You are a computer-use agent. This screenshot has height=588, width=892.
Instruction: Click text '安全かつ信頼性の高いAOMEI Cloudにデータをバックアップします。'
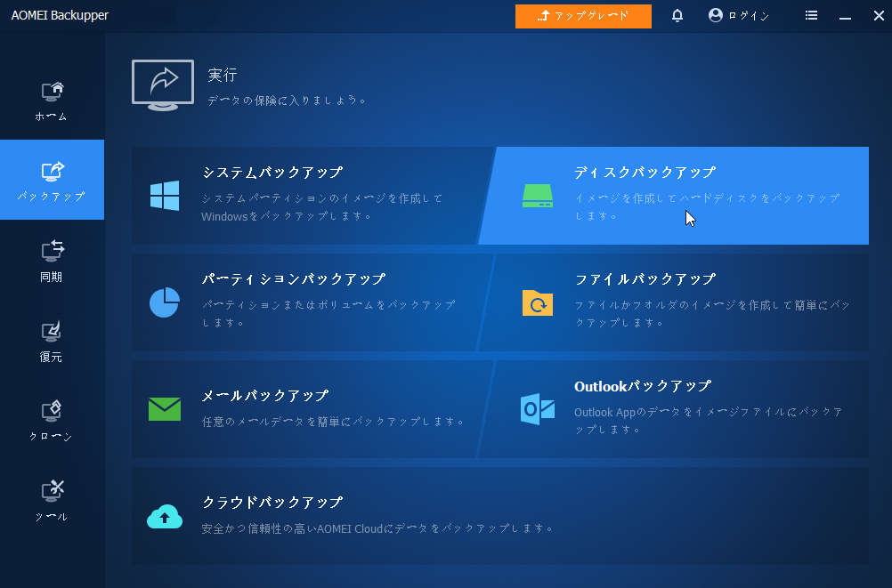pyautogui.click(x=377, y=528)
